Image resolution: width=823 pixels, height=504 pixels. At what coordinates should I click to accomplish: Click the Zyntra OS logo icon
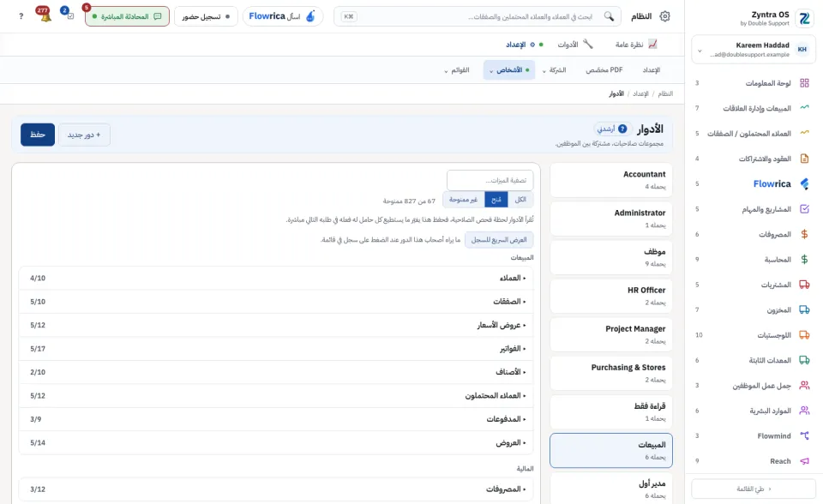[x=804, y=18]
